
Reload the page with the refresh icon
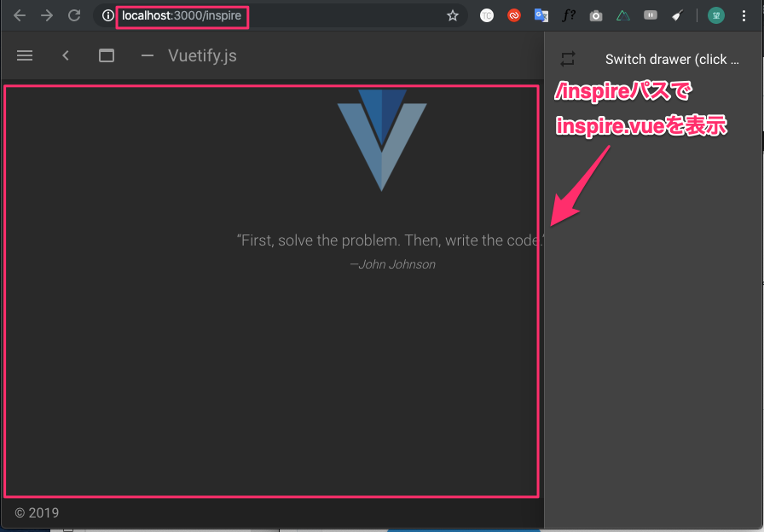74,15
